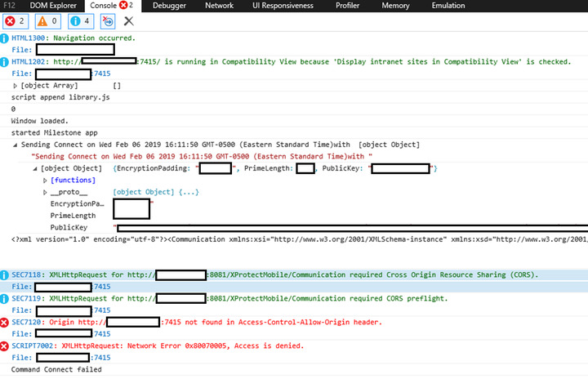Viewport: 588px width, 388px height.
Task: Click the info icon next to SEC7119
Action: [x=5, y=299]
